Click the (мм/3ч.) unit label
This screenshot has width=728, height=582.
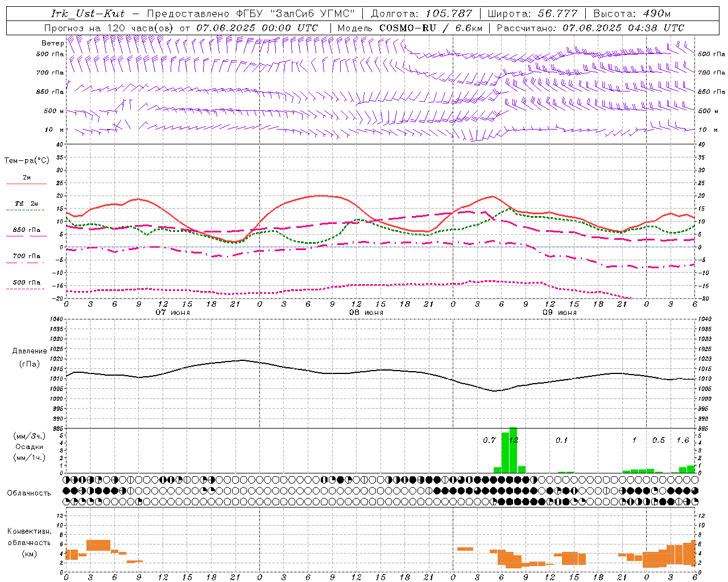pyautogui.click(x=29, y=436)
